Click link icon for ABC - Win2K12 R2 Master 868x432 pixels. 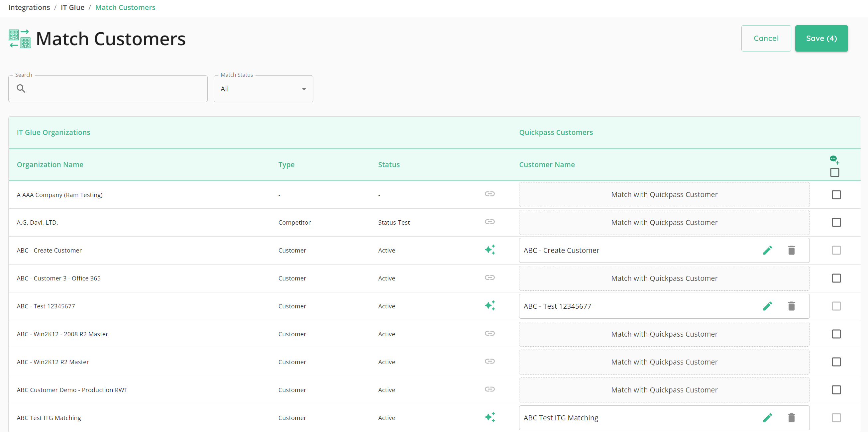click(x=489, y=361)
